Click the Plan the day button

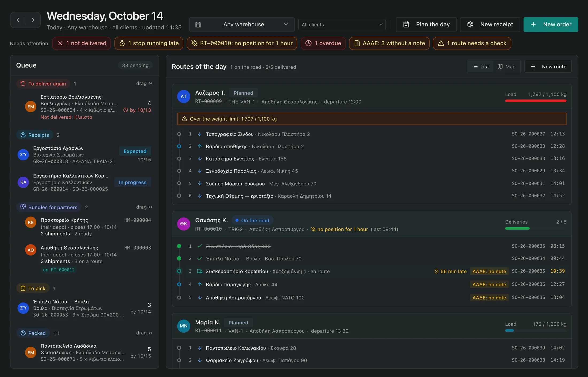pyautogui.click(x=426, y=25)
